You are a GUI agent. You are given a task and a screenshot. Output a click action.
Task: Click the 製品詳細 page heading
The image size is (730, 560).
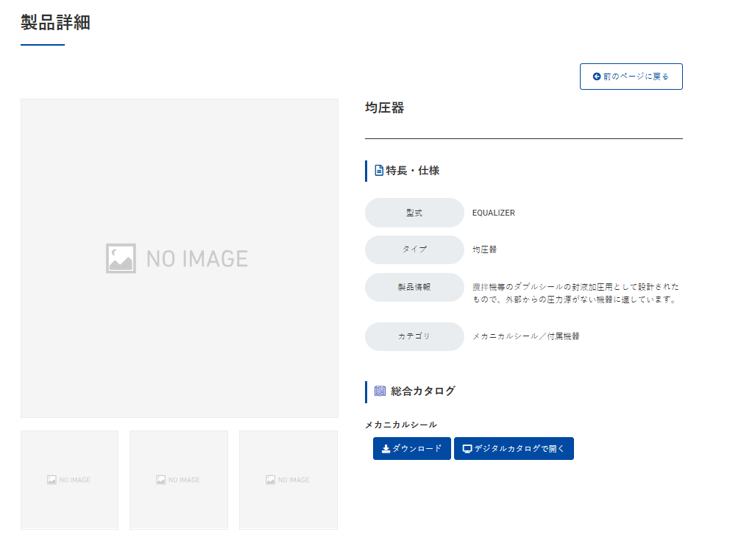pos(55,22)
